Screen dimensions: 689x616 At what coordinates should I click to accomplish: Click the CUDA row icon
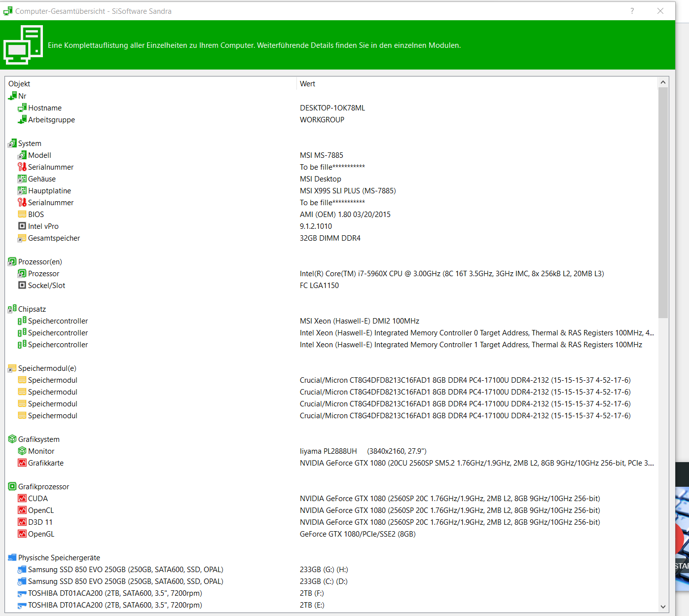22,498
